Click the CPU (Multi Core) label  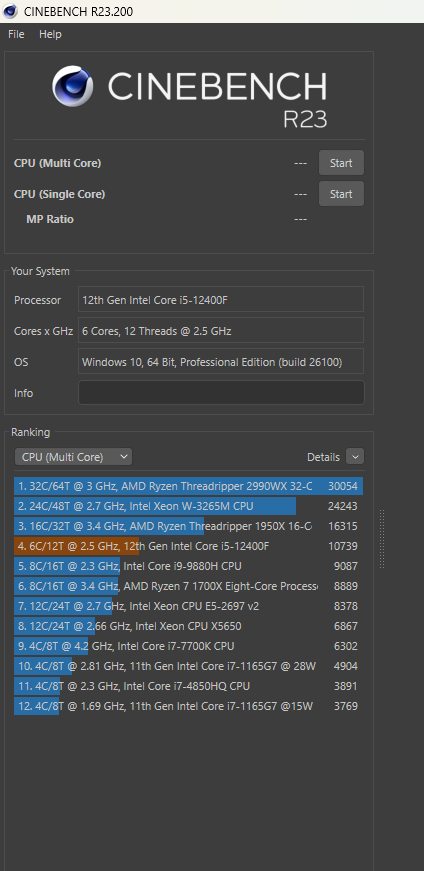tap(57, 163)
